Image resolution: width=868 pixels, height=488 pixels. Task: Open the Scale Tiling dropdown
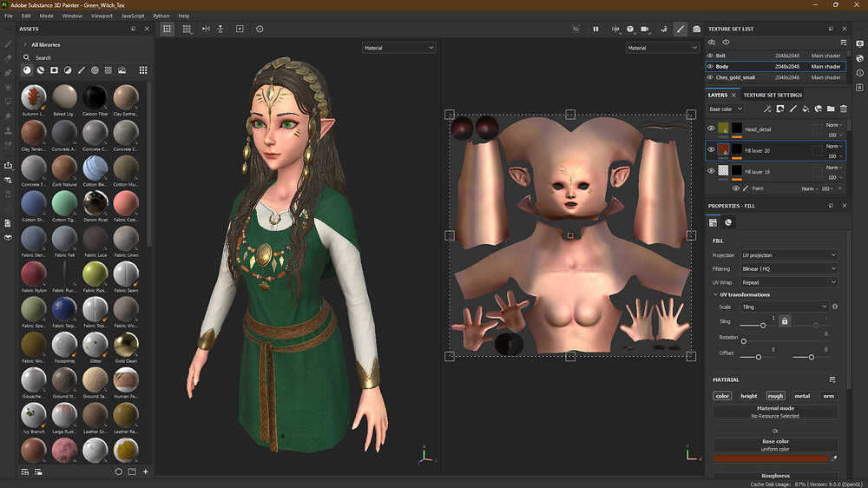(x=785, y=307)
